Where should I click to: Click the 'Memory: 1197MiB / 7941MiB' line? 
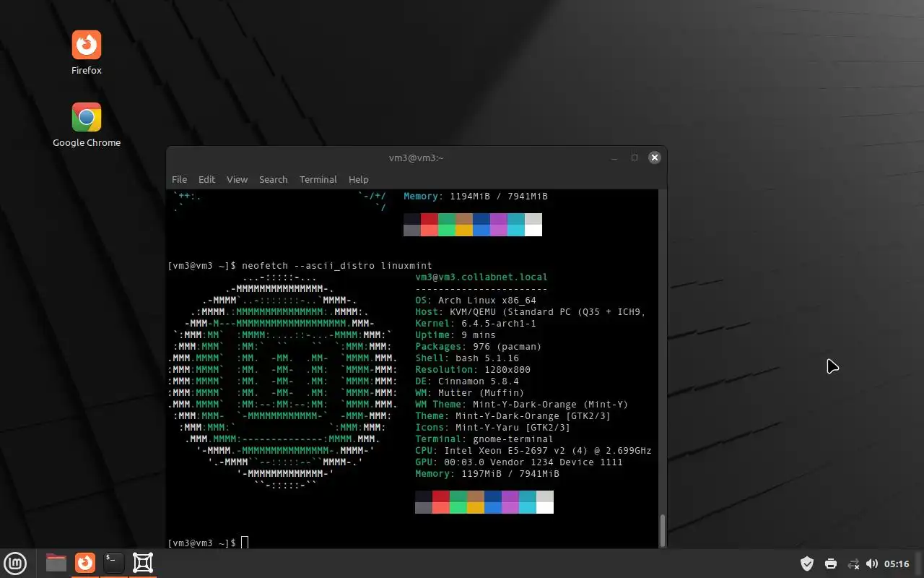click(x=487, y=473)
